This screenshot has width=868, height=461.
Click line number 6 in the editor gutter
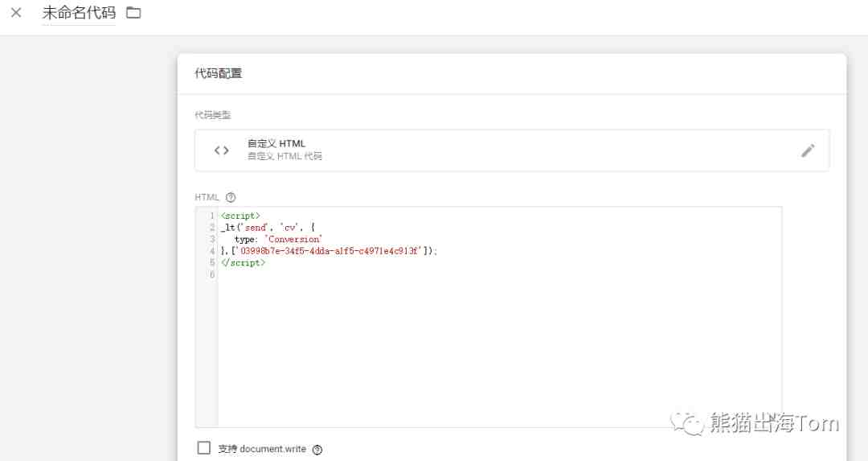pyautogui.click(x=212, y=275)
